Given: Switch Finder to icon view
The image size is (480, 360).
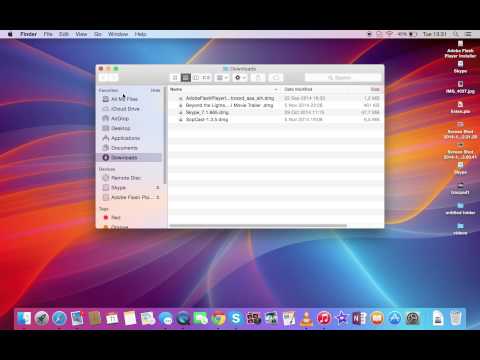Looking at the screenshot, I should [x=175, y=78].
